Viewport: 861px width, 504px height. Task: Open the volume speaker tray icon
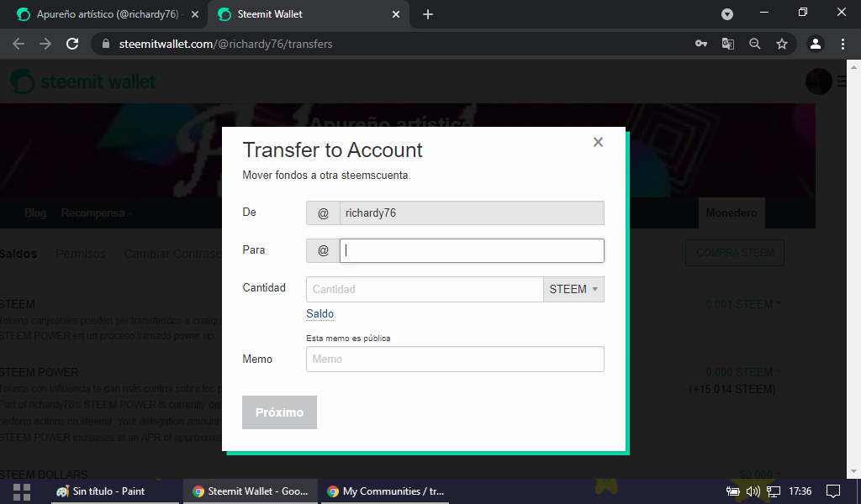[x=753, y=491]
